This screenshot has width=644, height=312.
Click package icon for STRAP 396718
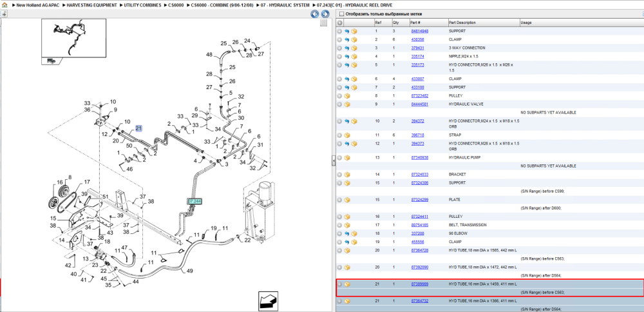coord(347,135)
